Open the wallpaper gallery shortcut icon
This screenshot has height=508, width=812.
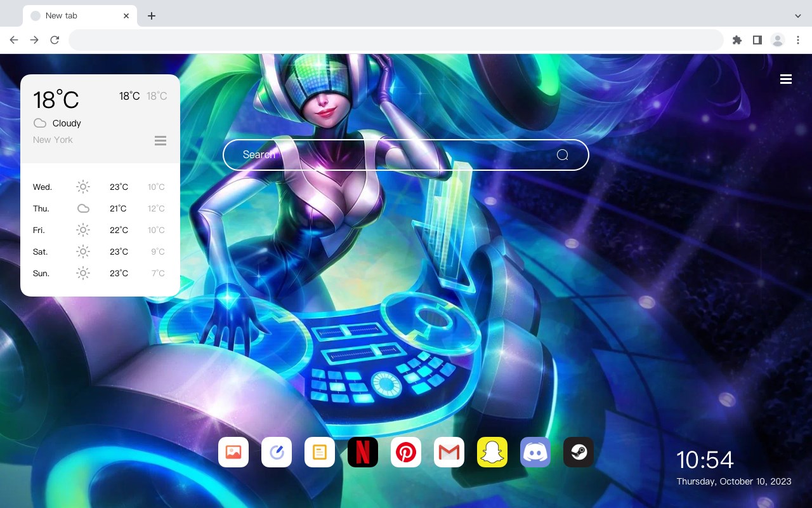coord(233,452)
